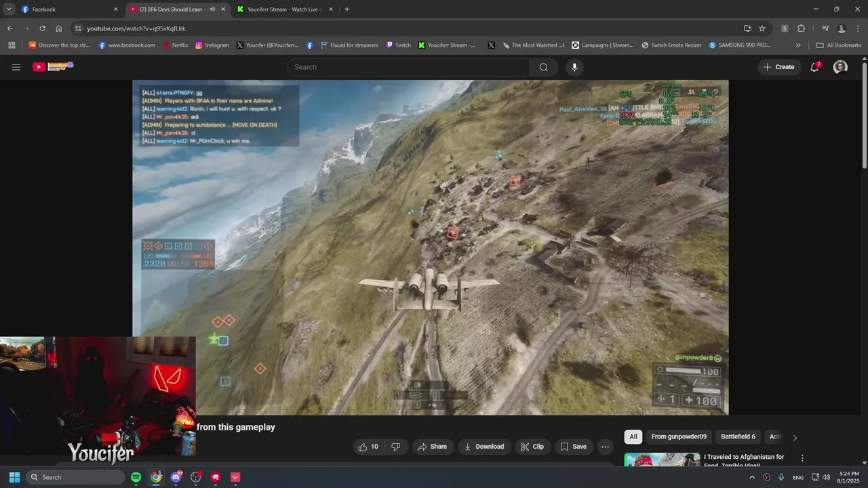Click the YouTube search box
The width and height of the screenshot is (868, 488).
click(408, 67)
